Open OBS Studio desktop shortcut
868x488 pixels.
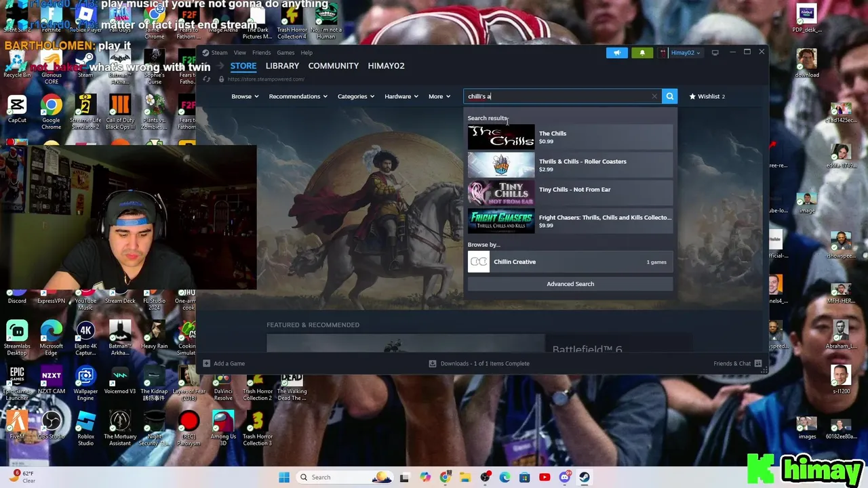click(51, 425)
